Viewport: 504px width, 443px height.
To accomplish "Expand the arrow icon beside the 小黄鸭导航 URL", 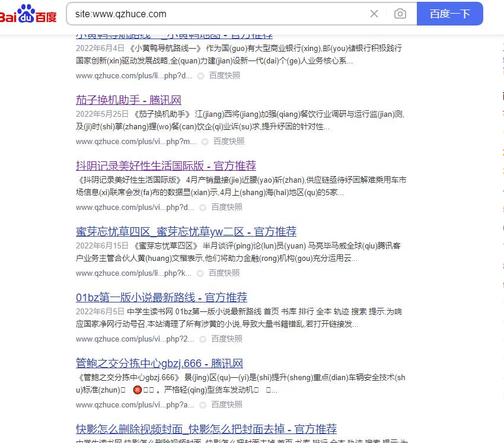I will pos(200,76).
